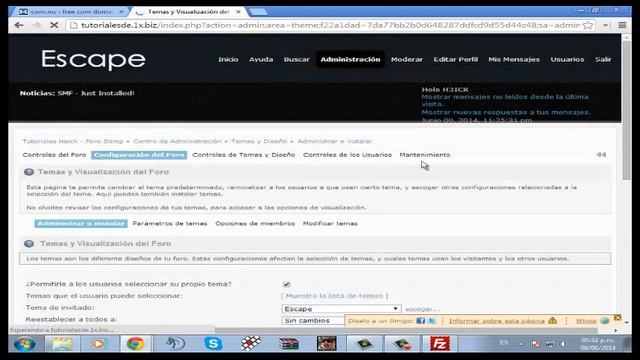Viewport: 640px width, 360px height.
Task: Open the Chrome hamburger menu
Action: [622, 25]
